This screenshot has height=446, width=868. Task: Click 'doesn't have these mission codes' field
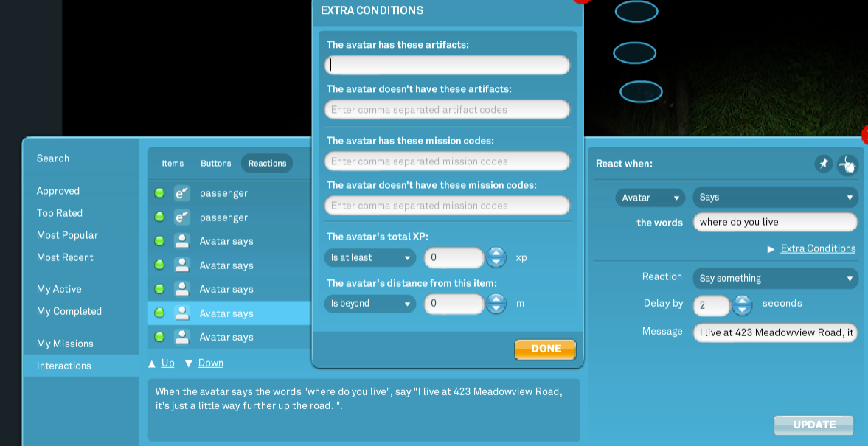point(448,205)
